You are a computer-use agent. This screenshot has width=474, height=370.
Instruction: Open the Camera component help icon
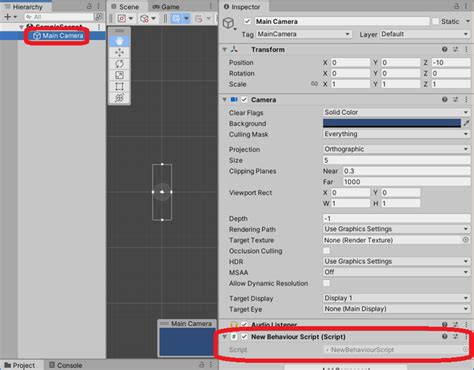[445, 99]
